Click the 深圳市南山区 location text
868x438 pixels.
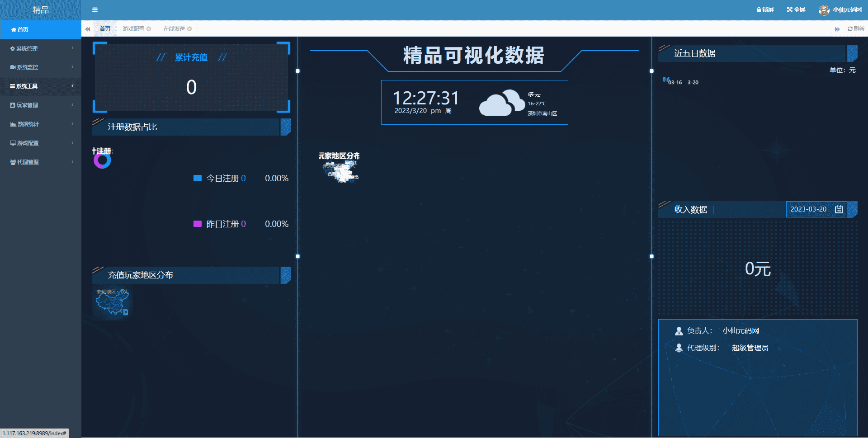(542, 113)
